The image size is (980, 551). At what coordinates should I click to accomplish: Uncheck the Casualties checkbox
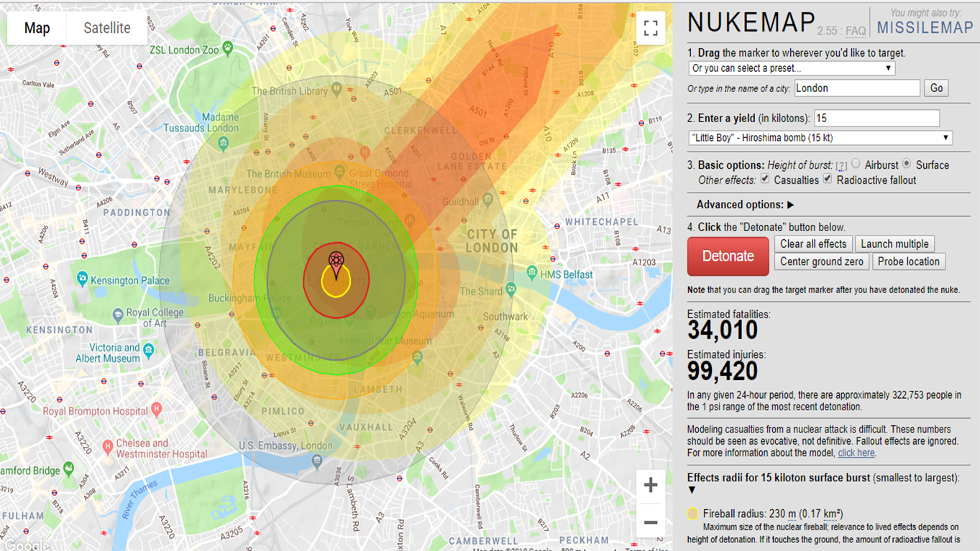tap(764, 179)
